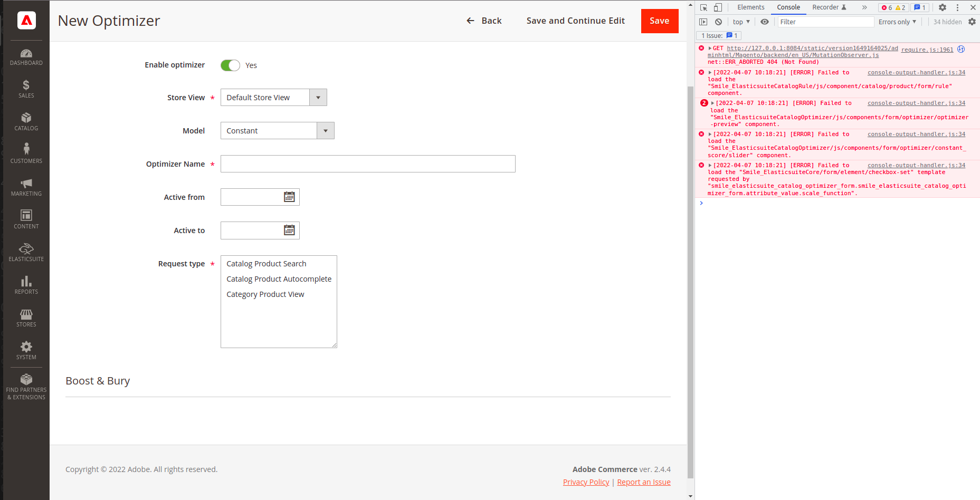Switch to the Elements tab in DevTools

(x=750, y=7)
